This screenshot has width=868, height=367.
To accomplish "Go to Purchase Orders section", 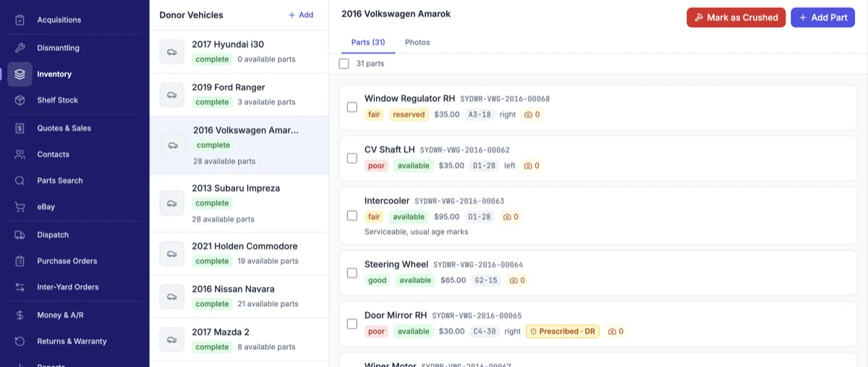I will 75,261.
